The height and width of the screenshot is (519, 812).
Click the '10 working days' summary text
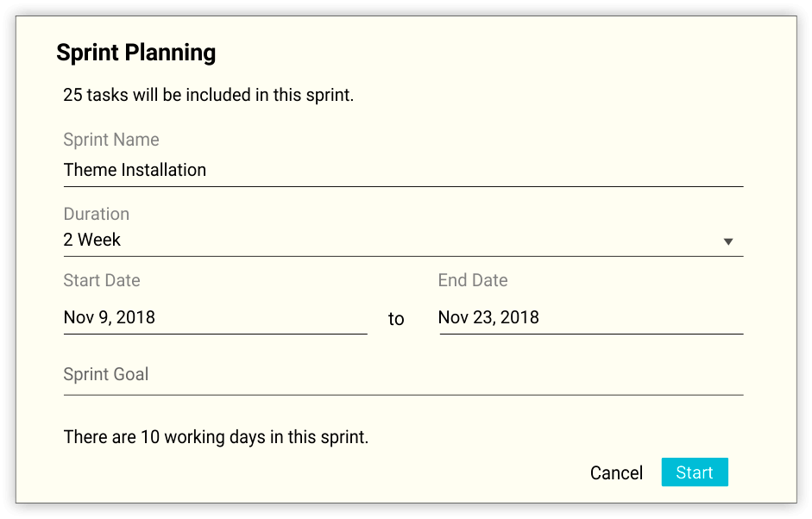click(216, 437)
